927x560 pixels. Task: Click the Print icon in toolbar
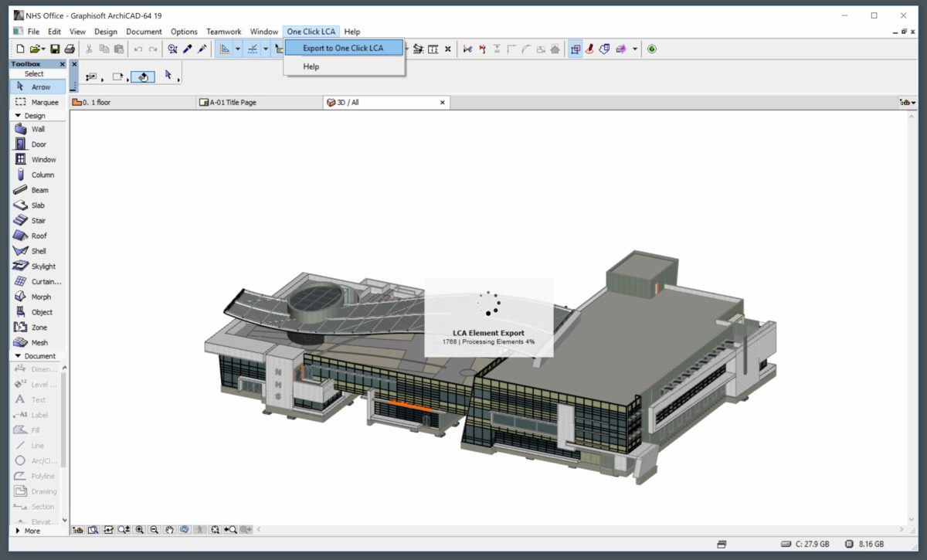tap(70, 49)
